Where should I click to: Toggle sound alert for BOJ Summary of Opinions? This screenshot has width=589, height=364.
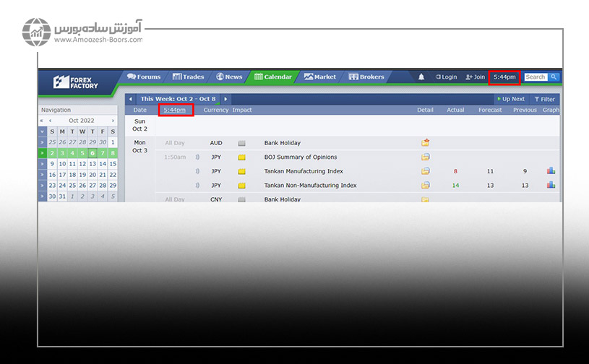pos(197,157)
